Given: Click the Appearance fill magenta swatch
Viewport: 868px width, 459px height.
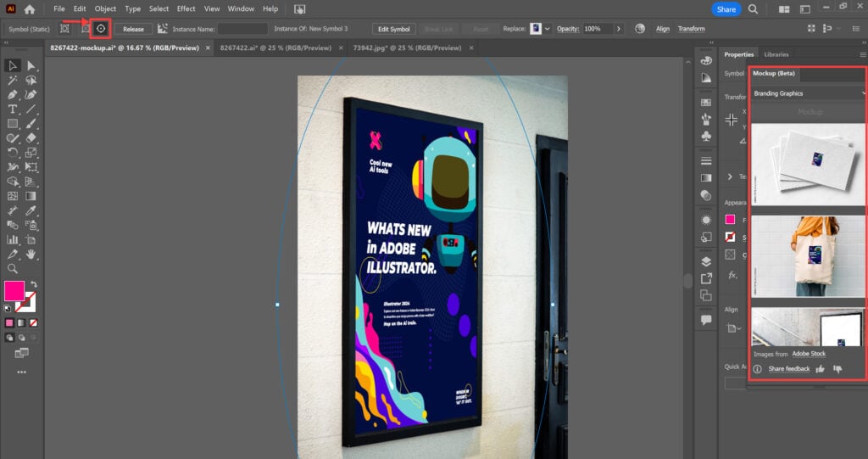Looking at the screenshot, I should click(x=730, y=220).
